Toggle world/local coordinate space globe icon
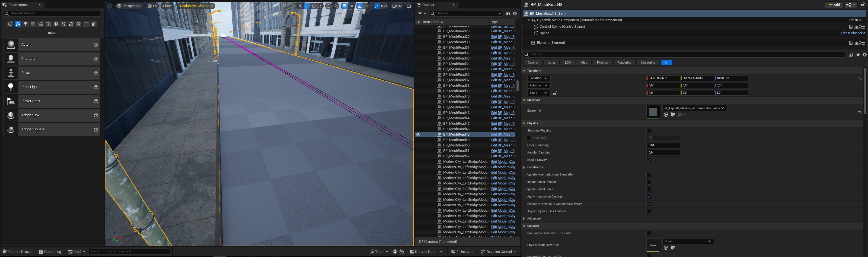This screenshot has height=257, width=868. click(x=328, y=6)
